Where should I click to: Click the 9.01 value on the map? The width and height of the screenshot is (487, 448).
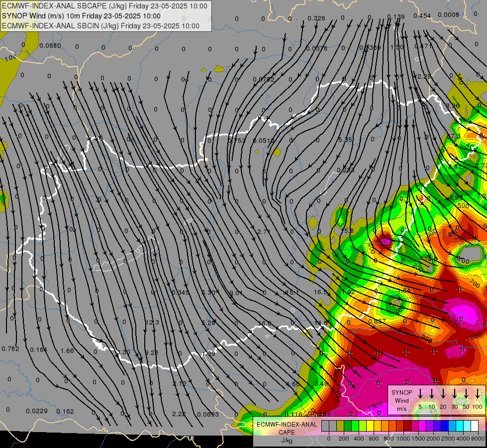(x=236, y=293)
